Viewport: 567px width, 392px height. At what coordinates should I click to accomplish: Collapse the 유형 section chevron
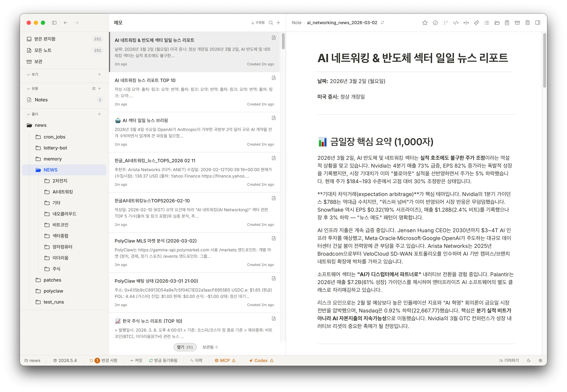pyautogui.click(x=28, y=89)
